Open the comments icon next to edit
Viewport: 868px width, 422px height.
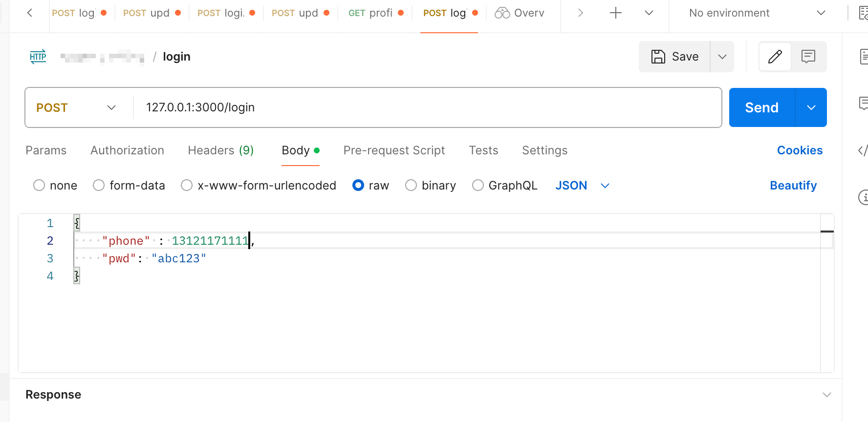(808, 57)
